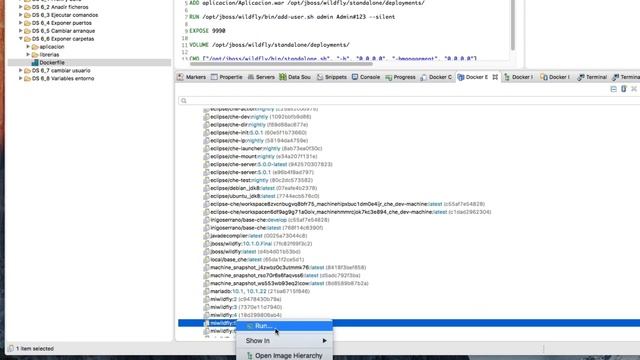Screen dimensions: 640x360
Task: Collapse DS 6_6 Exponer carpetas folder
Action: pos(20,39)
